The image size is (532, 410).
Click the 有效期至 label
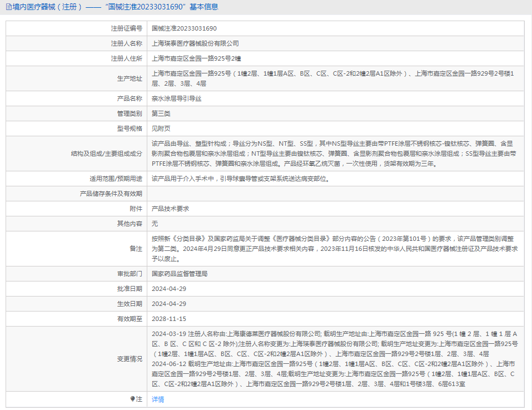[130, 319]
